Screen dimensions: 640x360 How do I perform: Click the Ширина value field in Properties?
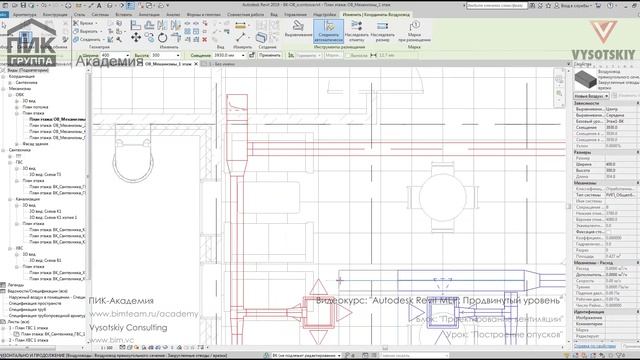pyautogui.click(x=621, y=164)
